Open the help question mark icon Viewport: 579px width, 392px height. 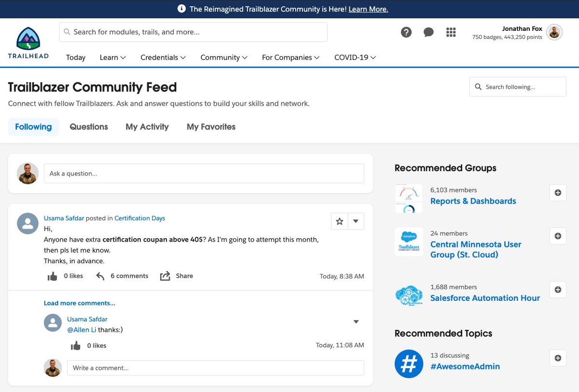click(x=406, y=32)
